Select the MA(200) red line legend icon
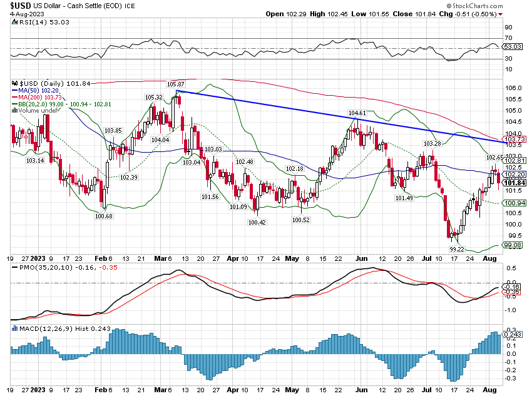This screenshot has width=532, height=396. click(x=14, y=97)
